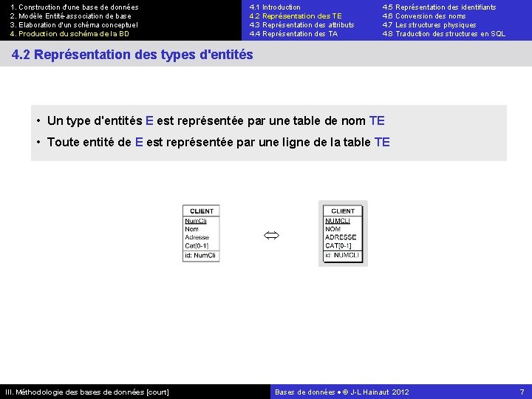Click the Cat[0-1] attribute
Screen dimensions: 532x399
(197, 245)
